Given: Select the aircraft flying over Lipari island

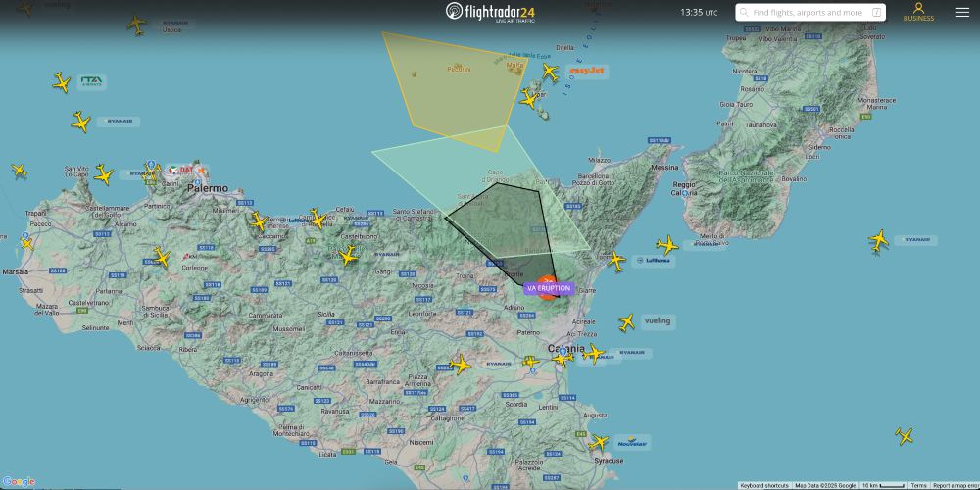Looking at the screenshot, I should [x=529, y=99].
